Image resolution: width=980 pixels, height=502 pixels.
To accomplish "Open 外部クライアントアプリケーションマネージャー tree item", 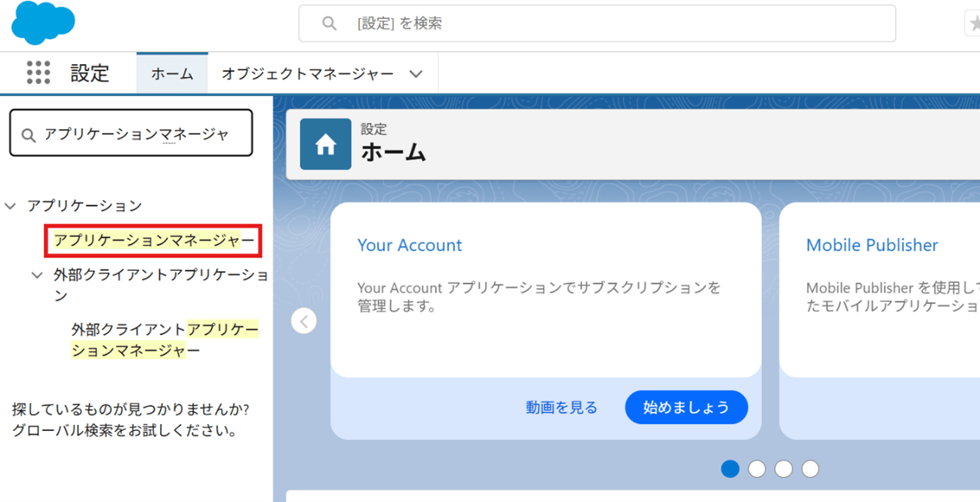I will click(165, 340).
